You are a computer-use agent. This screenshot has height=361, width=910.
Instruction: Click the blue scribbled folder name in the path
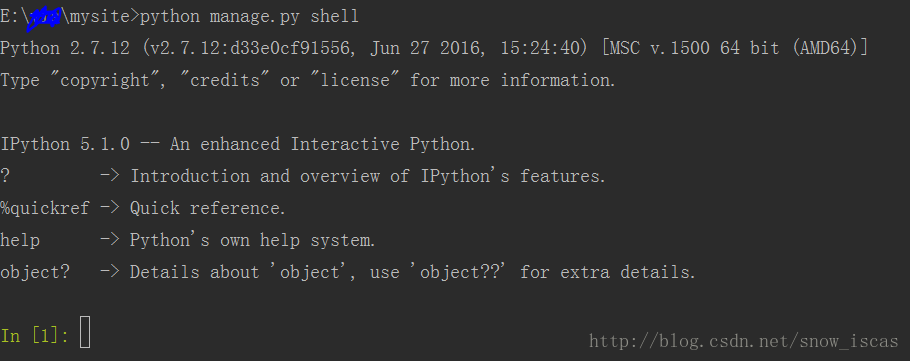click(x=44, y=19)
